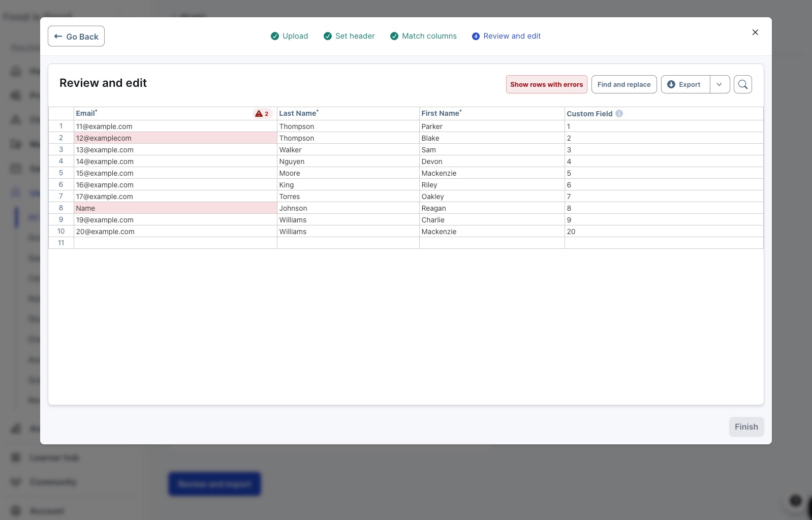Click the Set header step checkmark icon
The width and height of the screenshot is (812, 520).
point(328,36)
